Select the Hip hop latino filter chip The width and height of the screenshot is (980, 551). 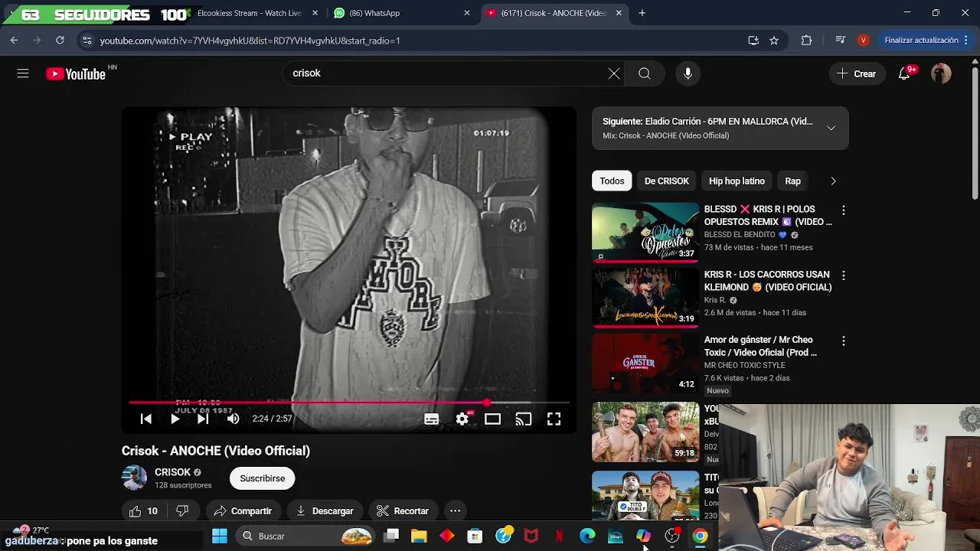(737, 181)
